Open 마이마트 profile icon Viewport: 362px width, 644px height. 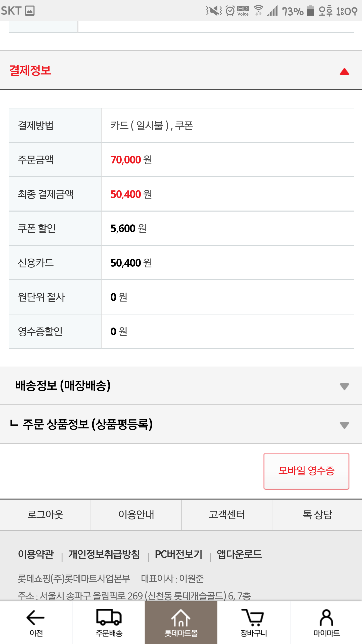(326, 622)
